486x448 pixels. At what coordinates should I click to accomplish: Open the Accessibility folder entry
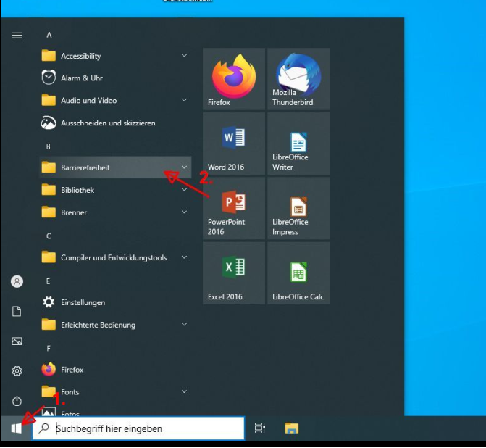(115, 56)
